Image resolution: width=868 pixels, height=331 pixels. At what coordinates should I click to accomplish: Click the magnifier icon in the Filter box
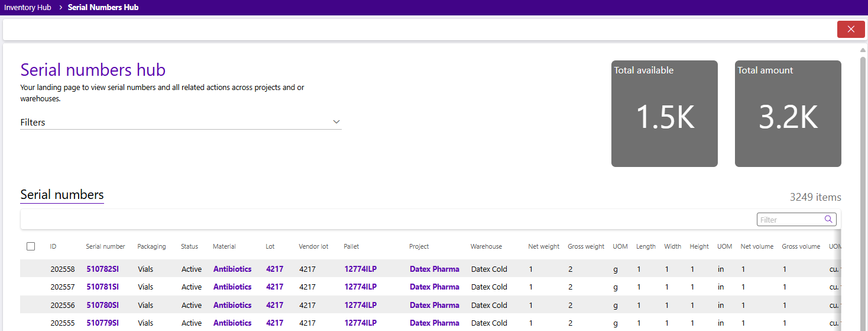click(828, 220)
